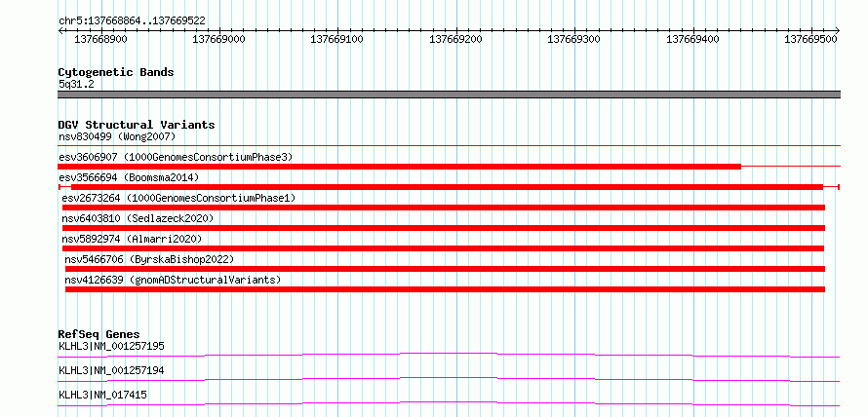Click the red bar for nsv5466706

445,269
